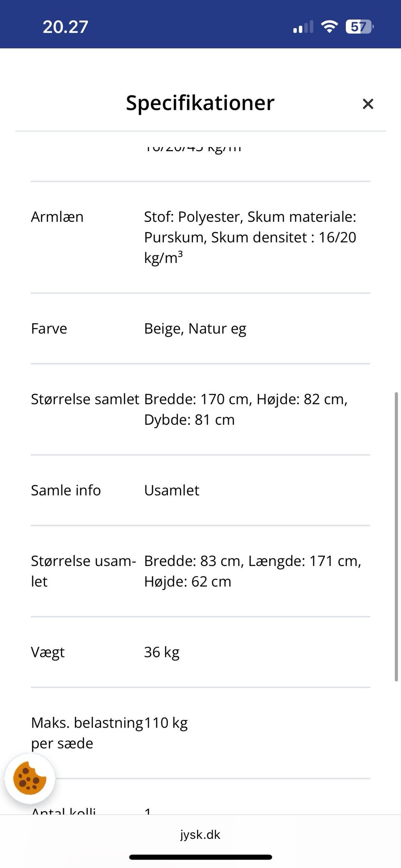Tap the cellular signal bars
This screenshot has width=401, height=868.
303,27
